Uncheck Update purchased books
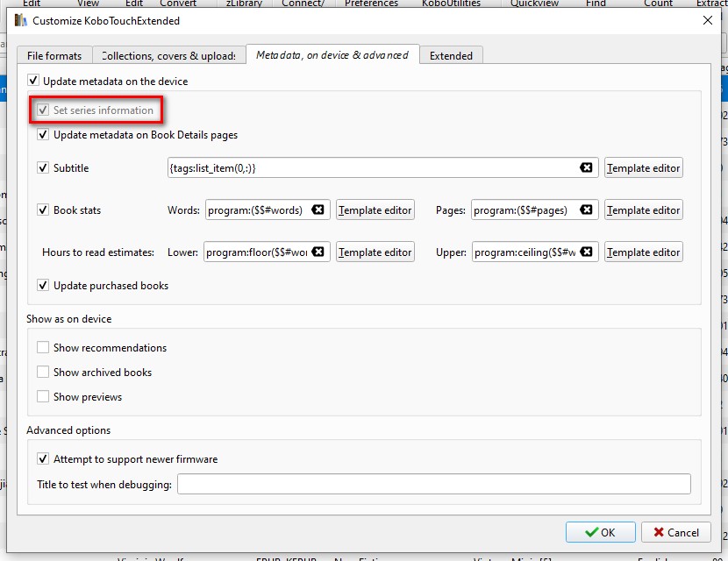This screenshot has height=561, width=728. [43, 285]
